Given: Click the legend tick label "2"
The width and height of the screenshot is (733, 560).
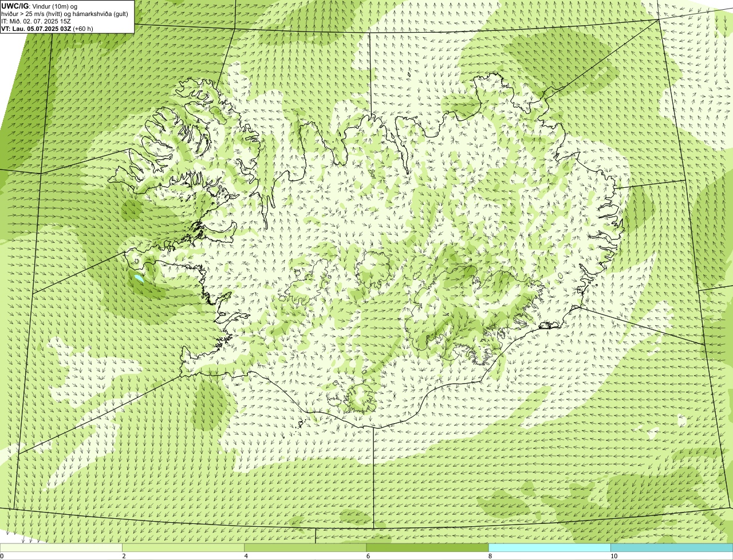Looking at the screenshot, I should click(x=124, y=556).
